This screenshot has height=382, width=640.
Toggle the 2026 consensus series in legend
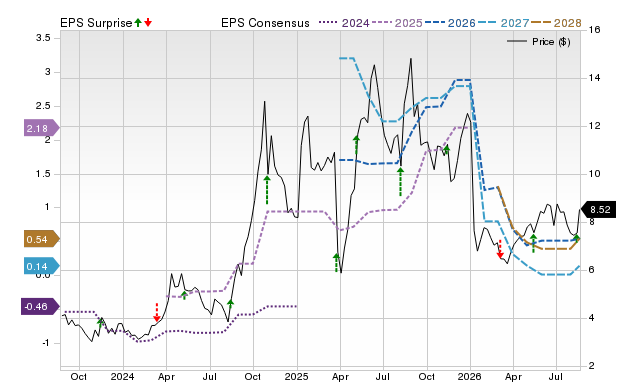450,23
